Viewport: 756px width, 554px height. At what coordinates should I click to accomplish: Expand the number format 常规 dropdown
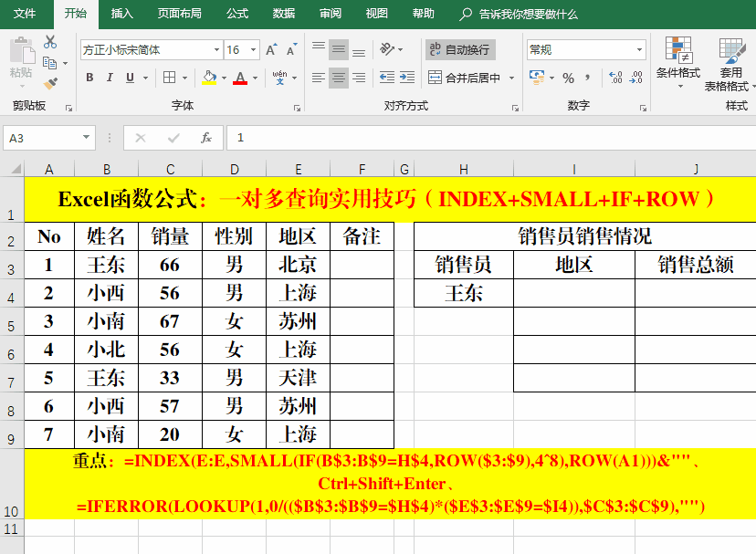(639, 50)
